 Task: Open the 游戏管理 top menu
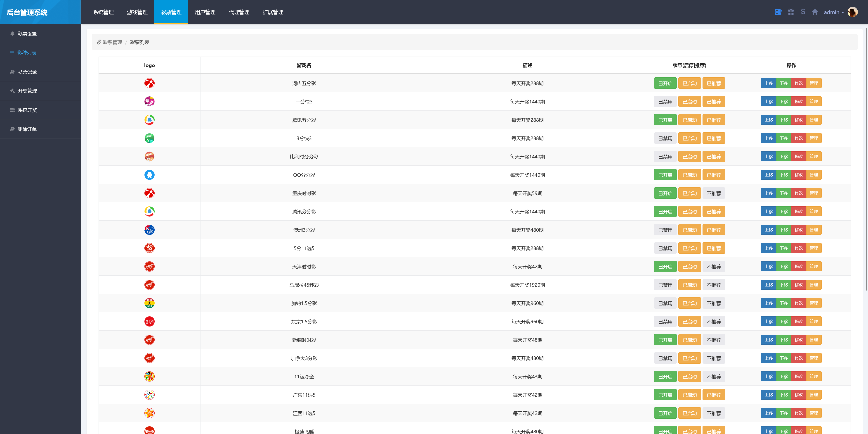137,12
